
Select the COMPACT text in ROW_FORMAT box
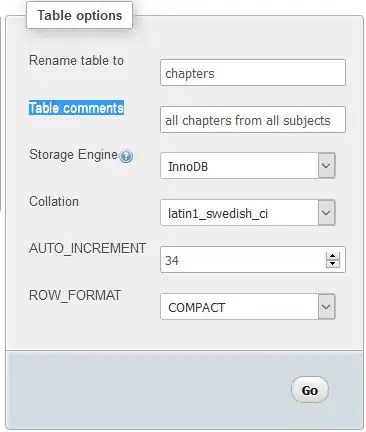click(197, 307)
